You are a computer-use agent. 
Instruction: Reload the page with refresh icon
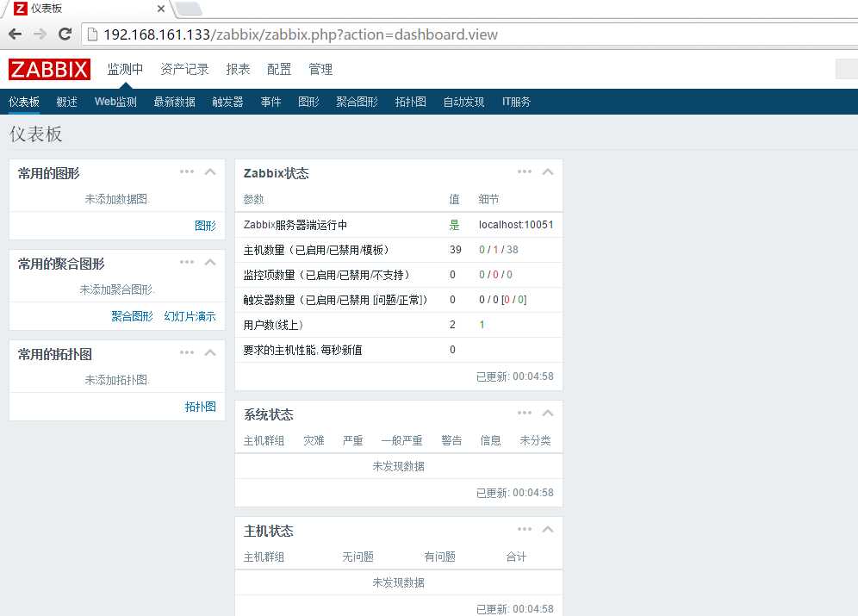(65, 34)
